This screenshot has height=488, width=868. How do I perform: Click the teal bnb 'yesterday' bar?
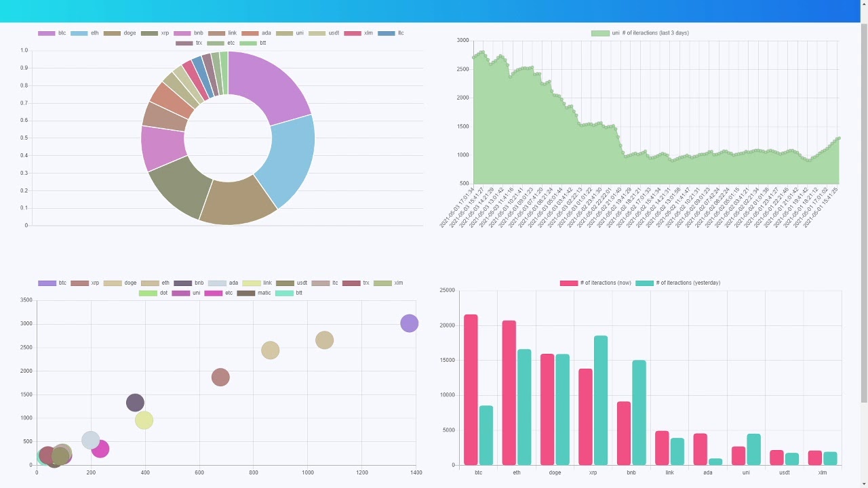click(639, 413)
